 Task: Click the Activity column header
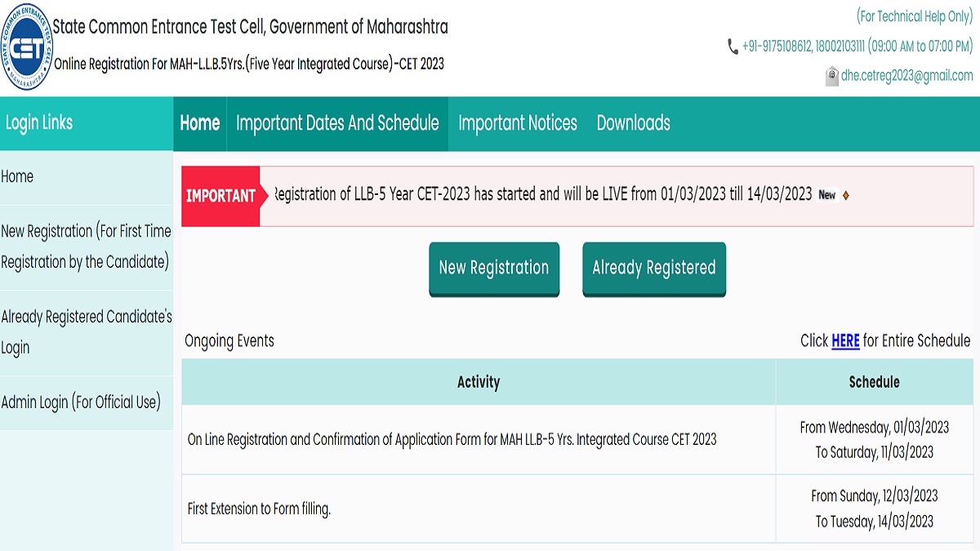[x=479, y=382]
